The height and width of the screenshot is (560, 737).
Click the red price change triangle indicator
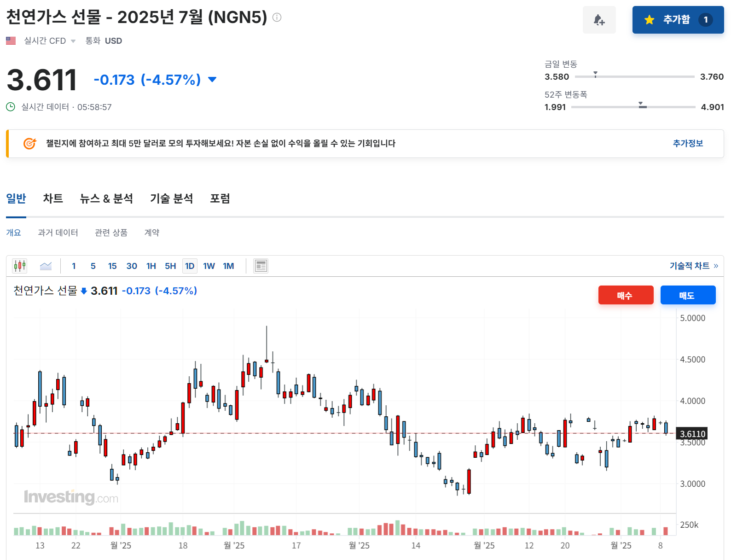pos(212,79)
